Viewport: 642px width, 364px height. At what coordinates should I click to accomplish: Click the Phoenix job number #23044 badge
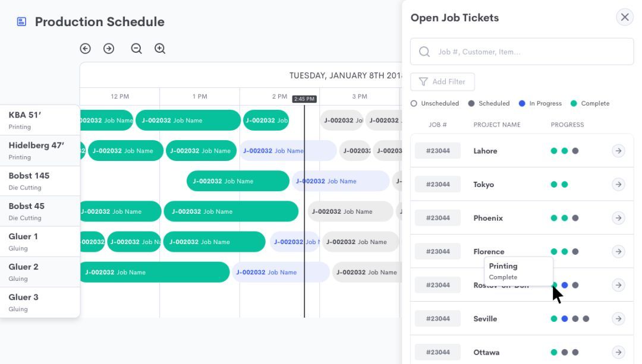[x=438, y=218]
